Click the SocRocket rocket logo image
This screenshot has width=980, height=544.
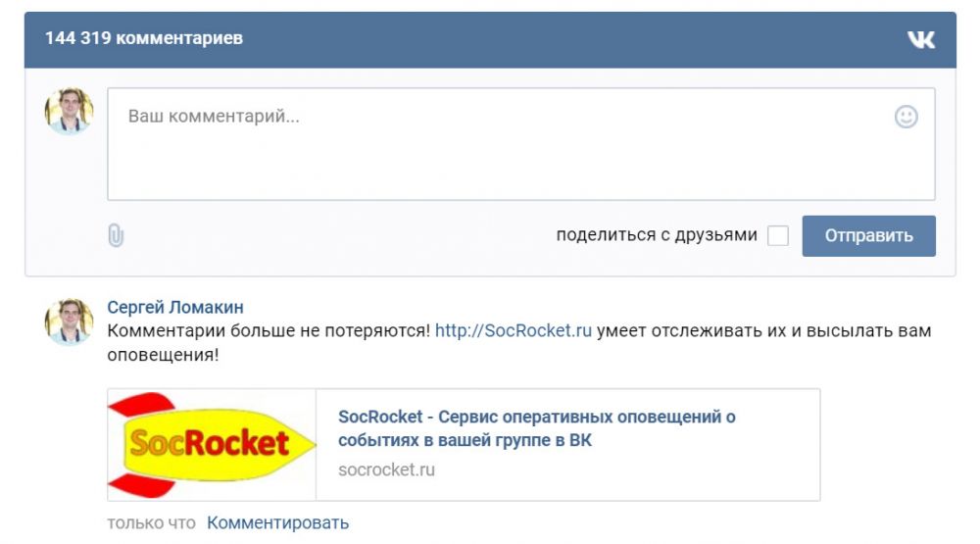point(212,445)
